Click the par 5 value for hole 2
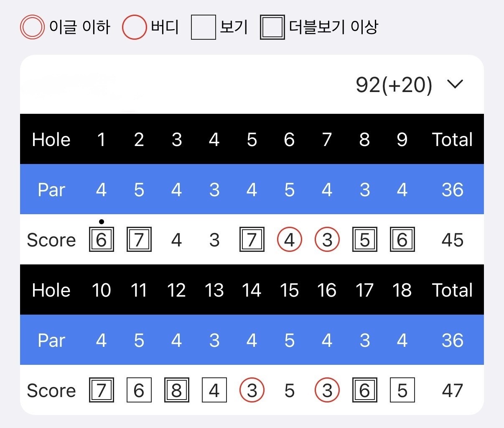This screenshot has height=428, width=504. click(x=139, y=190)
